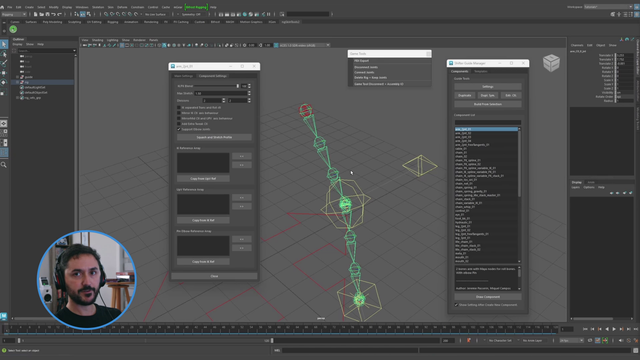Image resolution: width=640 pixels, height=360 pixels.
Task: Open the Rigging shelf tab
Action: tap(113, 22)
